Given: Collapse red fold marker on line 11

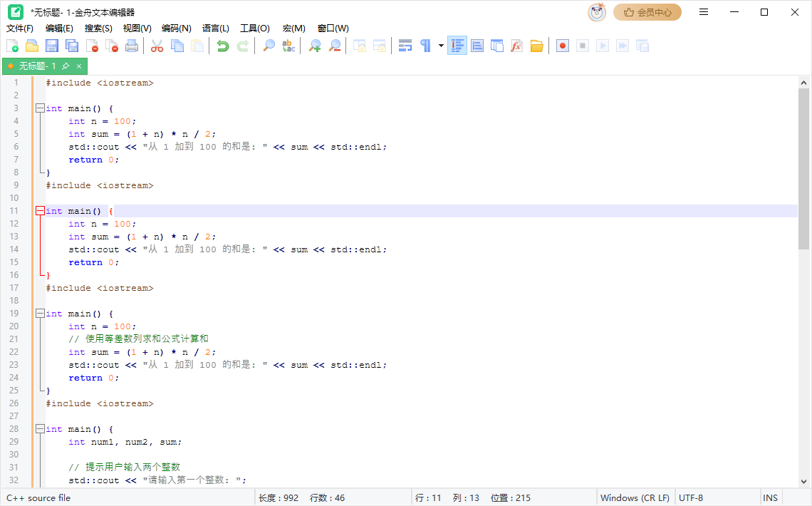Looking at the screenshot, I should coord(40,211).
